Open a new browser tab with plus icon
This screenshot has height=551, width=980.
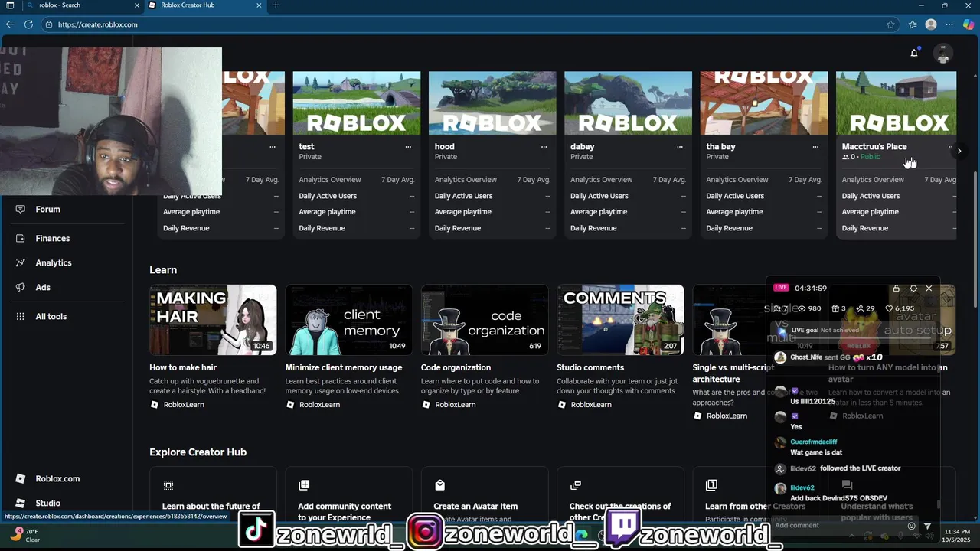[276, 5]
